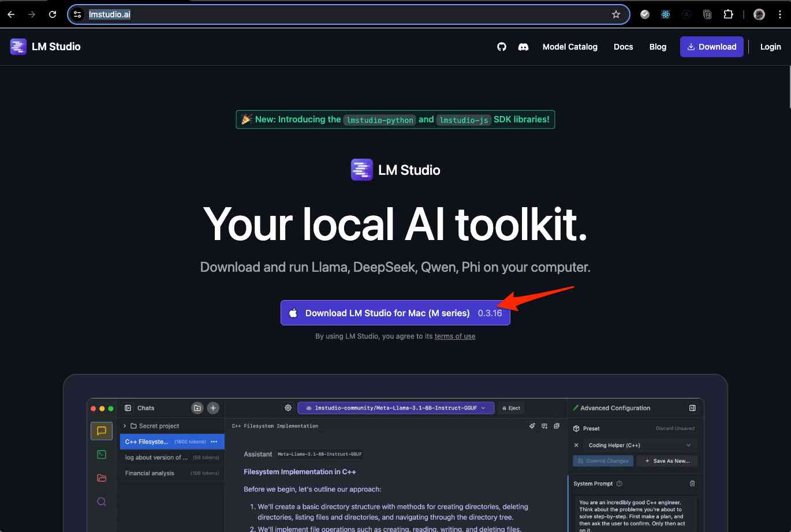Click the lmstudio.ai address bar

346,14
